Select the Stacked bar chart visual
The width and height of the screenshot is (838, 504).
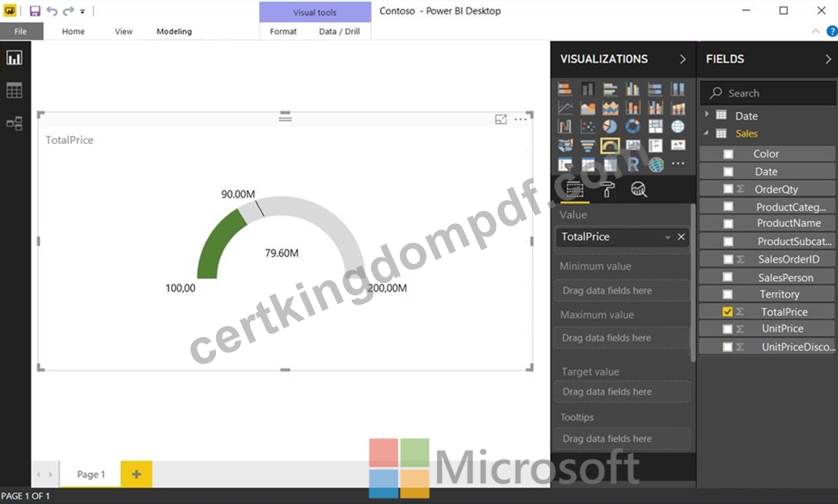click(565, 89)
